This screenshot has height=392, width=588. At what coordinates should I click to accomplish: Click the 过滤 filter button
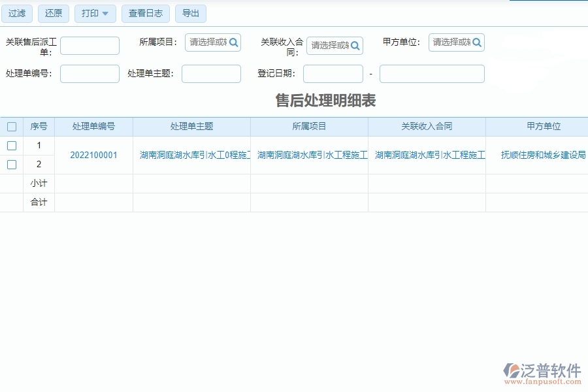17,13
